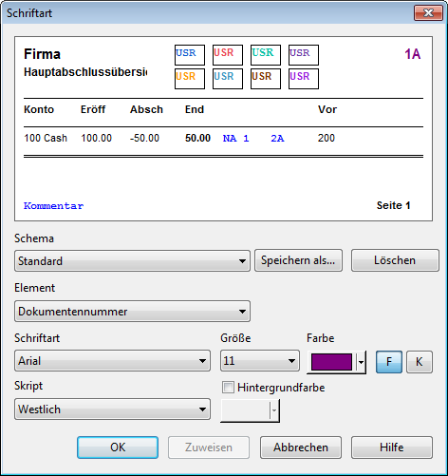Select the teal green USR box in preview
The width and height of the screenshot is (448, 476).
click(x=266, y=55)
